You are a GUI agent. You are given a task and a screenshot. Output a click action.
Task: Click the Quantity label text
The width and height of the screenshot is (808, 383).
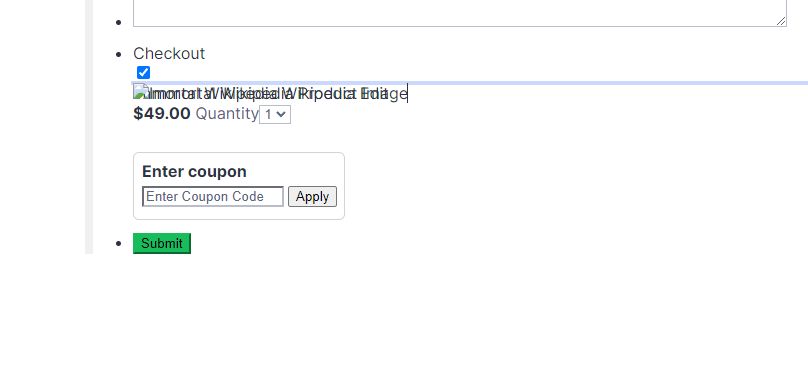[x=227, y=113]
